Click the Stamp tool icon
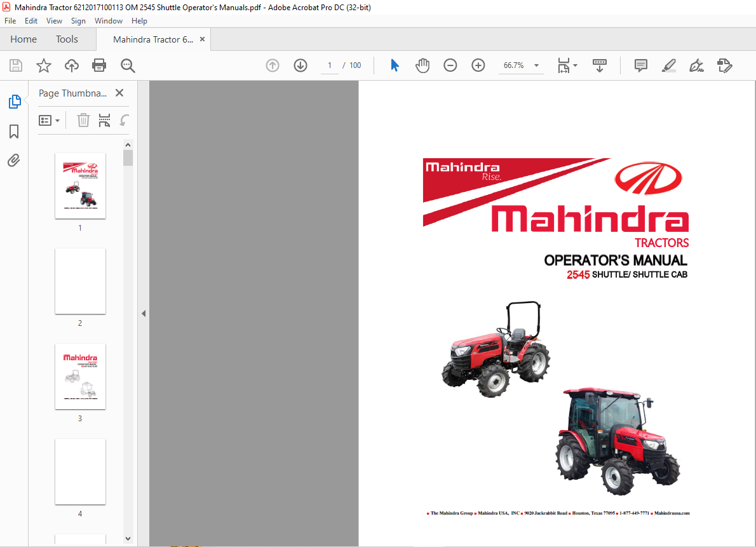756x547 pixels. click(x=724, y=65)
